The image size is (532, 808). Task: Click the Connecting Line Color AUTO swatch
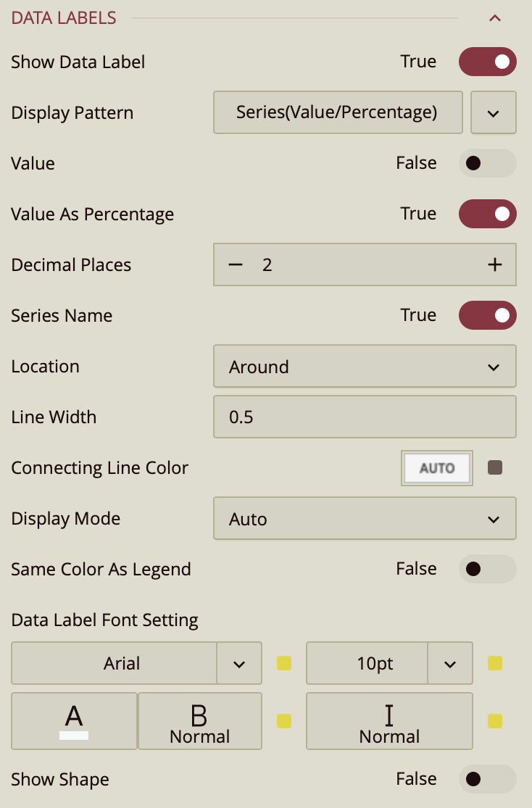click(437, 468)
